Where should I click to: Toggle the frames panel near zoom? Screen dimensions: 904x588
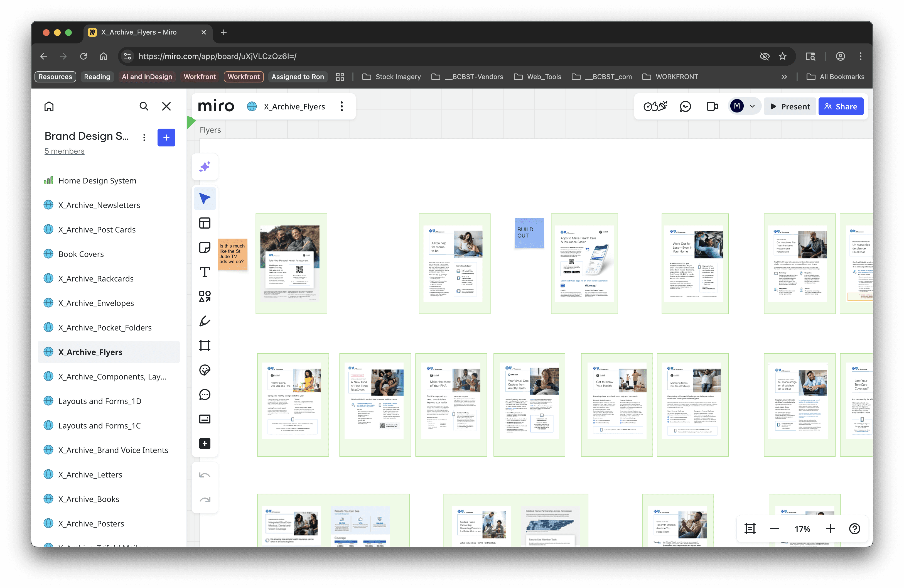tap(750, 528)
